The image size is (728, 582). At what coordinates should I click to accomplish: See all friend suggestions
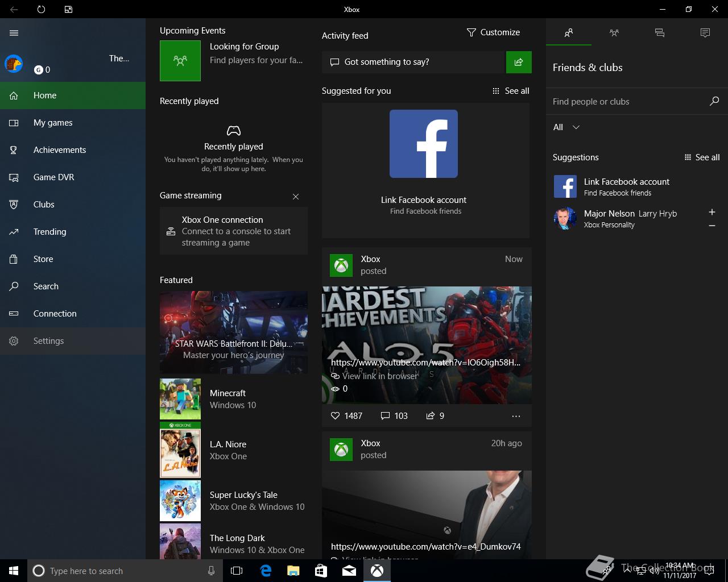coord(702,157)
